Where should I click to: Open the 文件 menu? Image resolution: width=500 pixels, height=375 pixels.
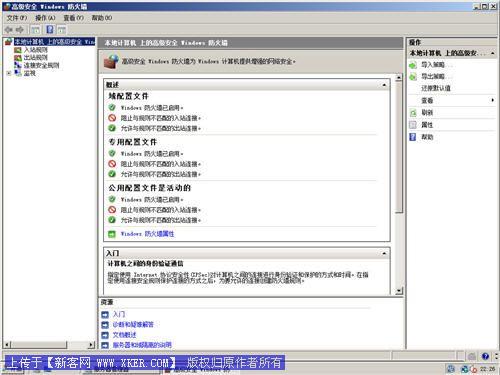pyautogui.click(x=17, y=18)
